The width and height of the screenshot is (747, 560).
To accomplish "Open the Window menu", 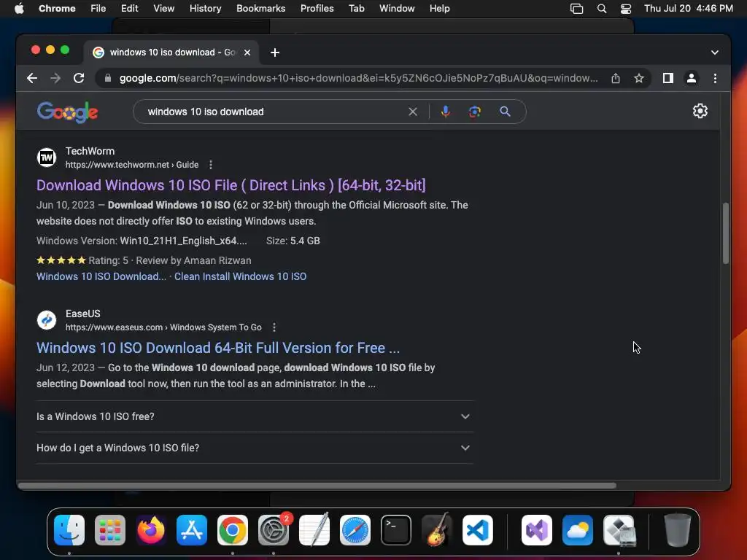I will 397,9.
